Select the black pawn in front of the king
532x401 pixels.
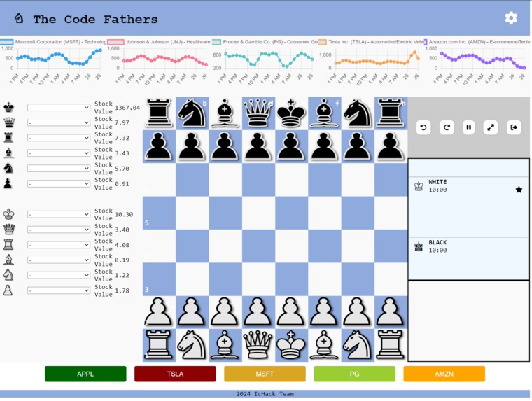(x=291, y=146)
